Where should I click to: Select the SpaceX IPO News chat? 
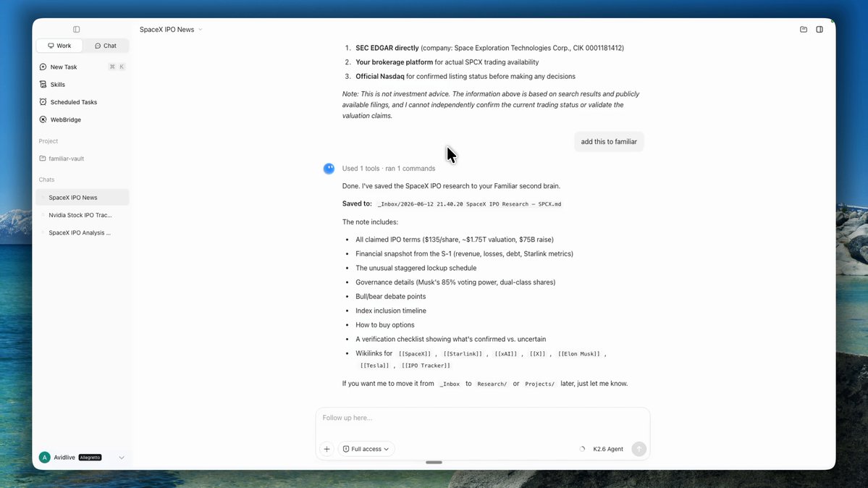click(82, 197)
